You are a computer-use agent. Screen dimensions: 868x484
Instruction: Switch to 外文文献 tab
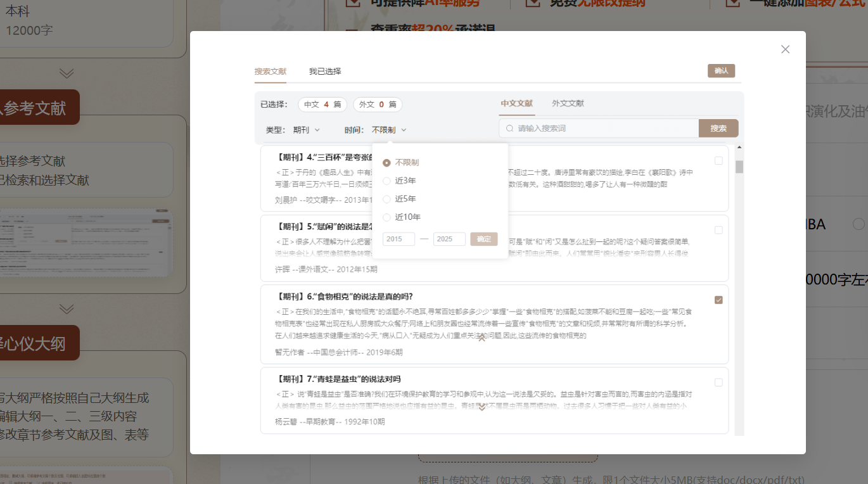[568, 103]
